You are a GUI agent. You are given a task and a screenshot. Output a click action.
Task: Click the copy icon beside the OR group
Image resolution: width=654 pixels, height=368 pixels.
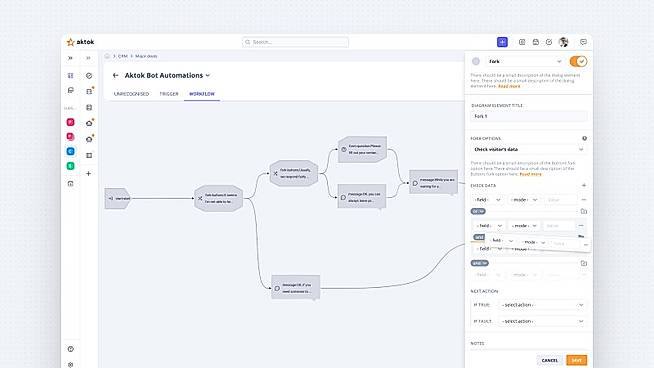pyautogui.click(x=584, y=212)
